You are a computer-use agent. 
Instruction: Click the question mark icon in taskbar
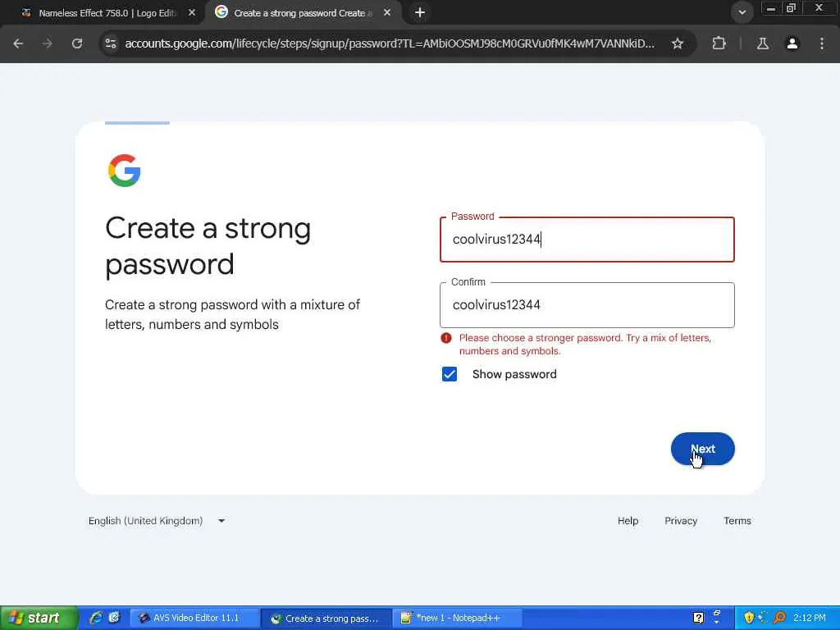(698, 619)
